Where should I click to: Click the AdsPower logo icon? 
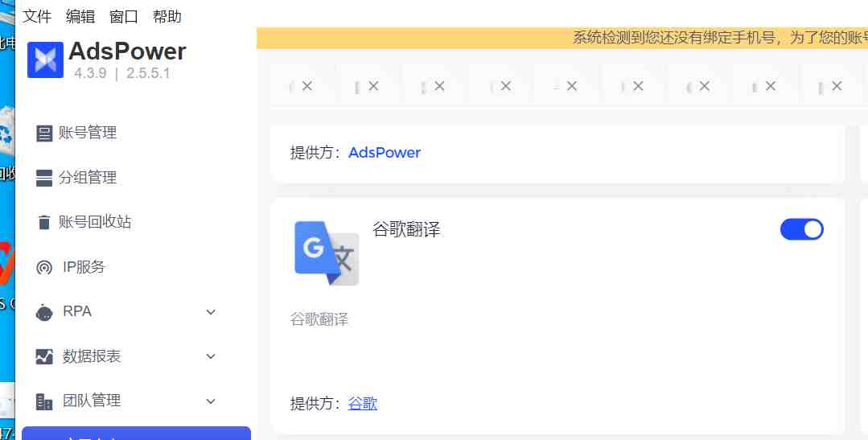tap(45, 60)
